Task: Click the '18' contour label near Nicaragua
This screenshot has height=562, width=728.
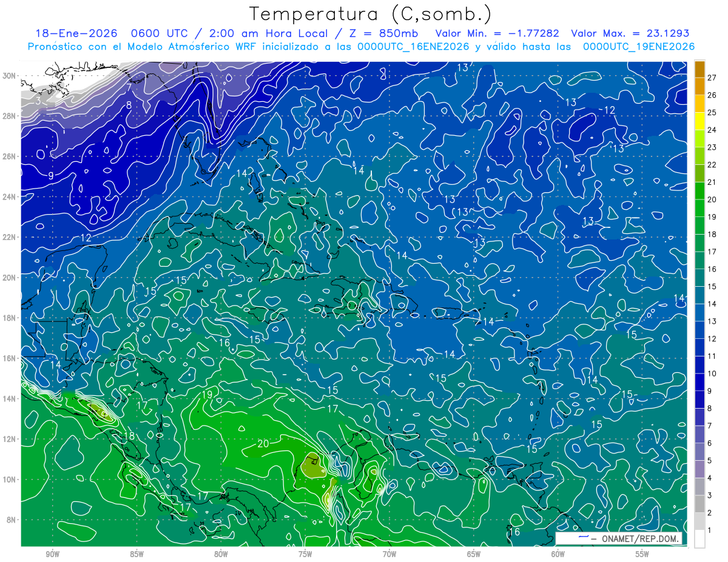Action: click(129, 437)
